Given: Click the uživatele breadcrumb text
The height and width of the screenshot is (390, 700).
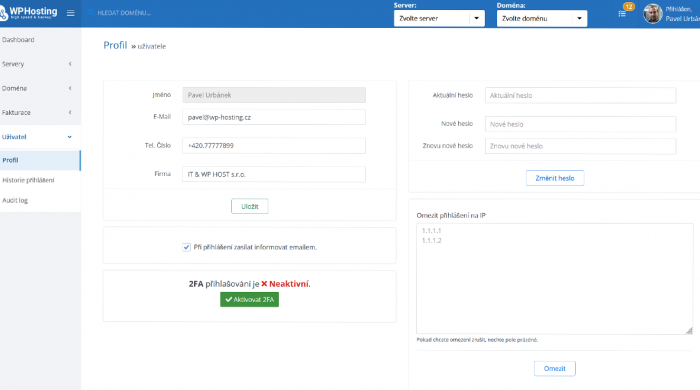Looking at the screenshot, I should (151, 46).
